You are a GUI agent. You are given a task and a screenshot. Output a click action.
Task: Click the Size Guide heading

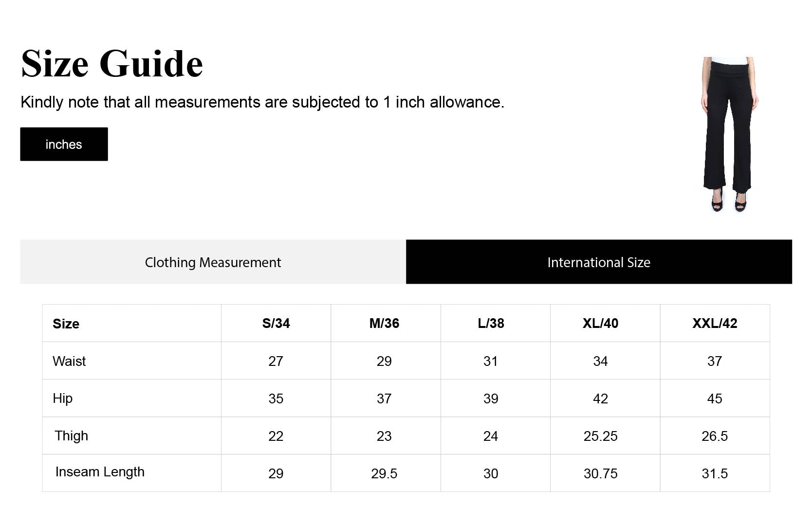point(112,64)
